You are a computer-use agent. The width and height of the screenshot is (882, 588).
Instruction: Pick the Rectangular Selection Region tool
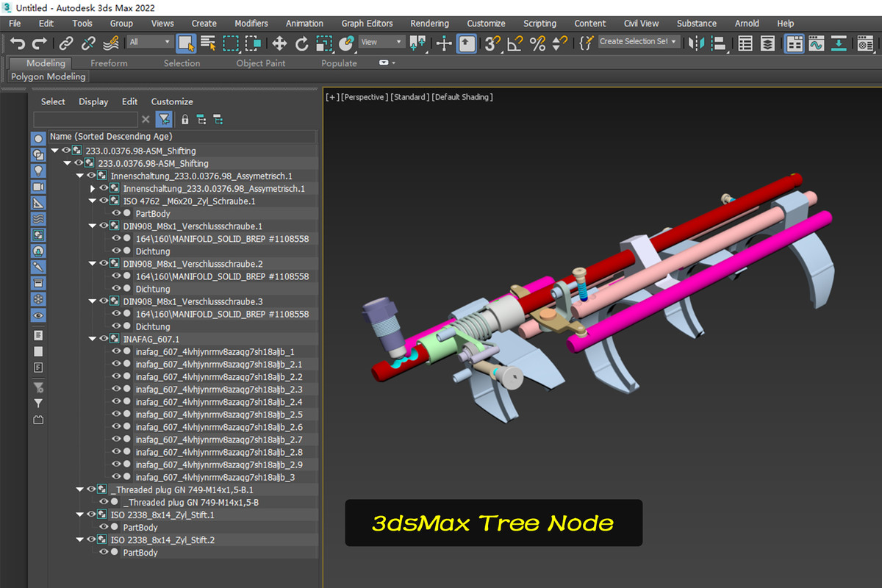coord(231,43)
